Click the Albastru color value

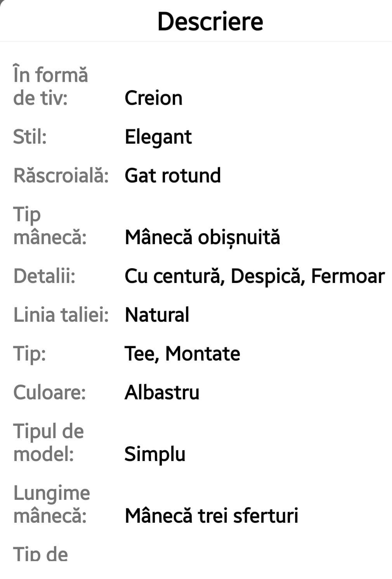click(162, 392)
